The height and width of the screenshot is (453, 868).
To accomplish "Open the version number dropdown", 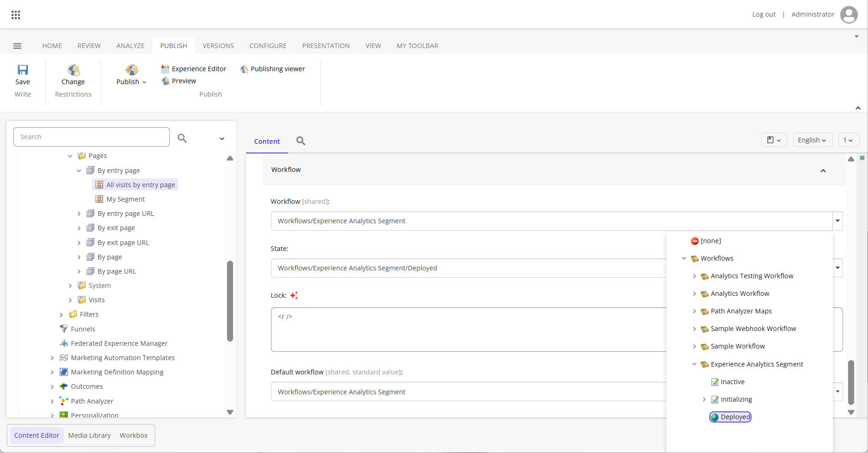I will pyautogui.click(x=849, y=140).
